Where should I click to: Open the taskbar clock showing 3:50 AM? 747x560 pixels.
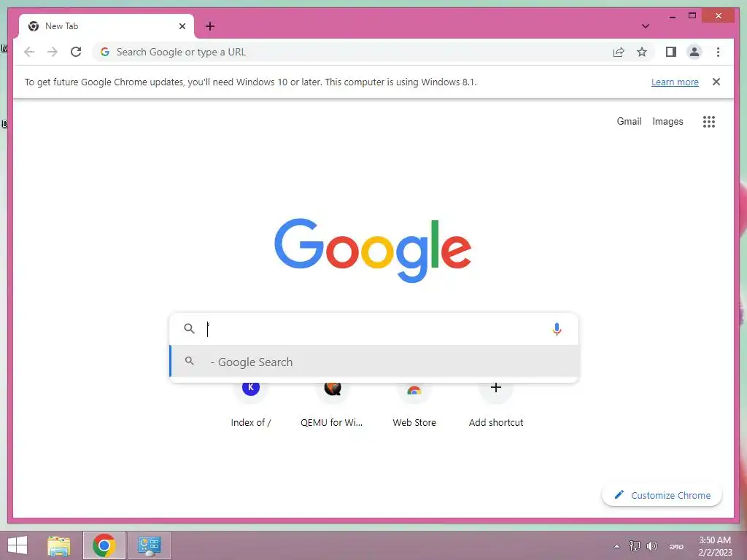click(x=715, y=546)
